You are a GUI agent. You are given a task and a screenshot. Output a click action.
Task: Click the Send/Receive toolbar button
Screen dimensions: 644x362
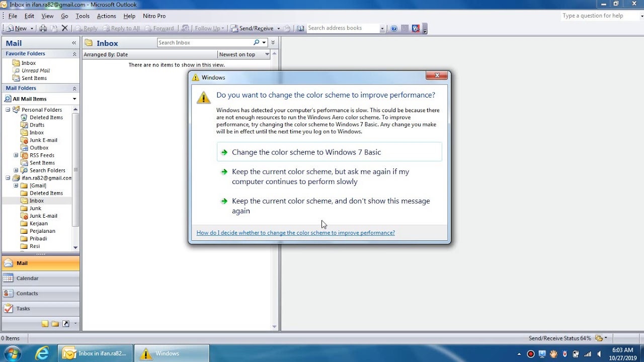pos(252,29)
